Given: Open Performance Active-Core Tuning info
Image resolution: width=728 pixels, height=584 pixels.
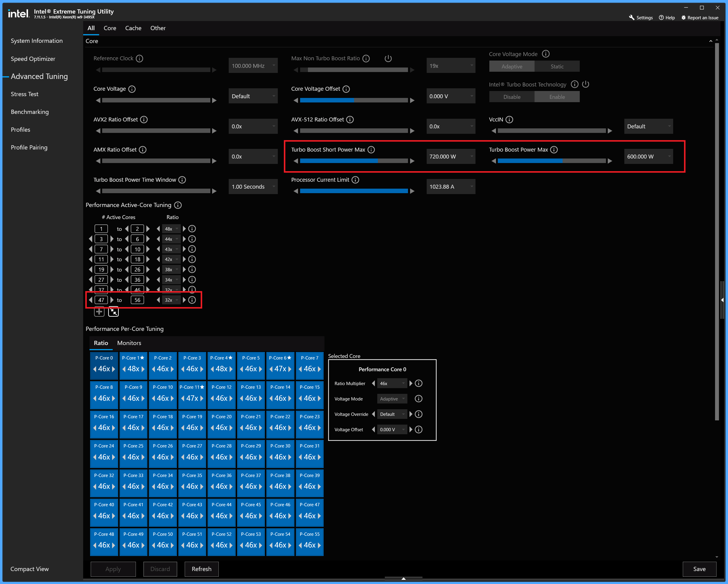Looking at the screenshot, I should pyautogui.click(x=177, y=205).
